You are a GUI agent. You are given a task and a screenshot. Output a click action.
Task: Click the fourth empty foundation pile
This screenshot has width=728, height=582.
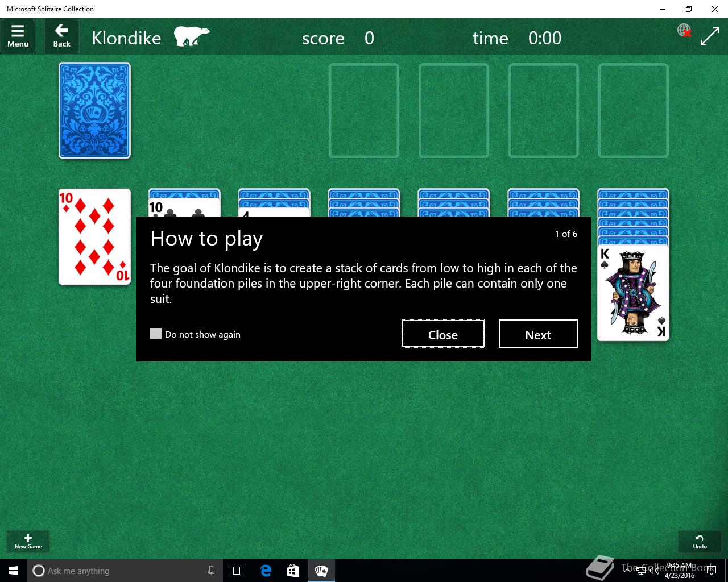[x=633, y=111]
